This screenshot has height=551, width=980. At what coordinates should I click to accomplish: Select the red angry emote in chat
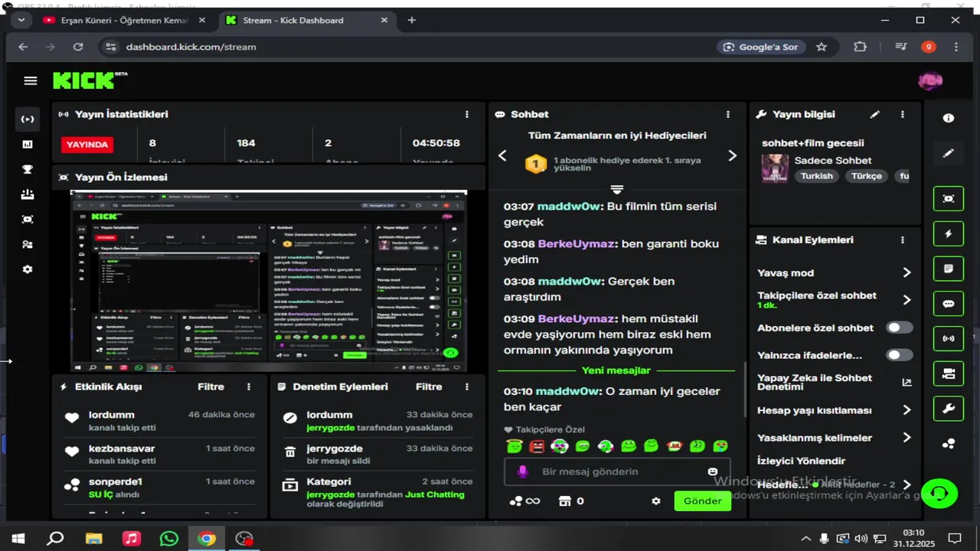[x=537, y=445]
